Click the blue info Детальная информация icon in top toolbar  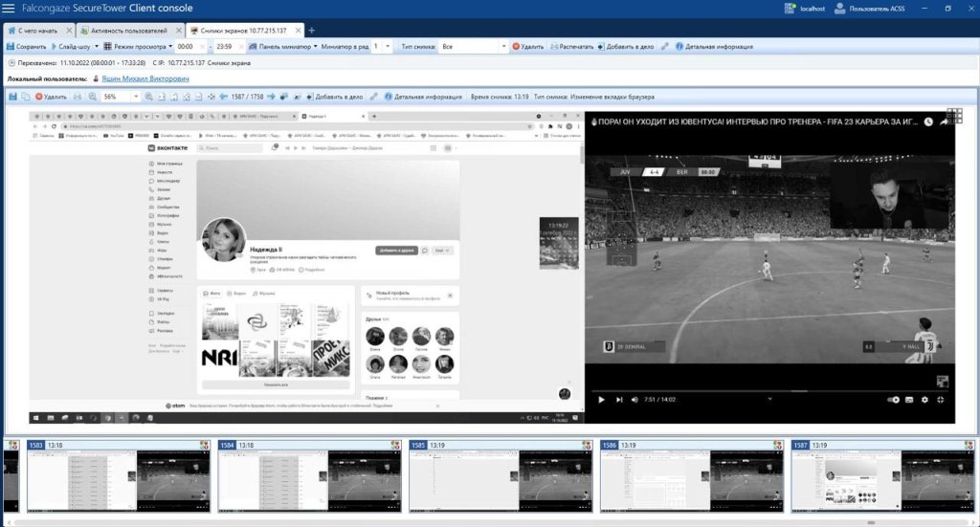pos(679,46)
